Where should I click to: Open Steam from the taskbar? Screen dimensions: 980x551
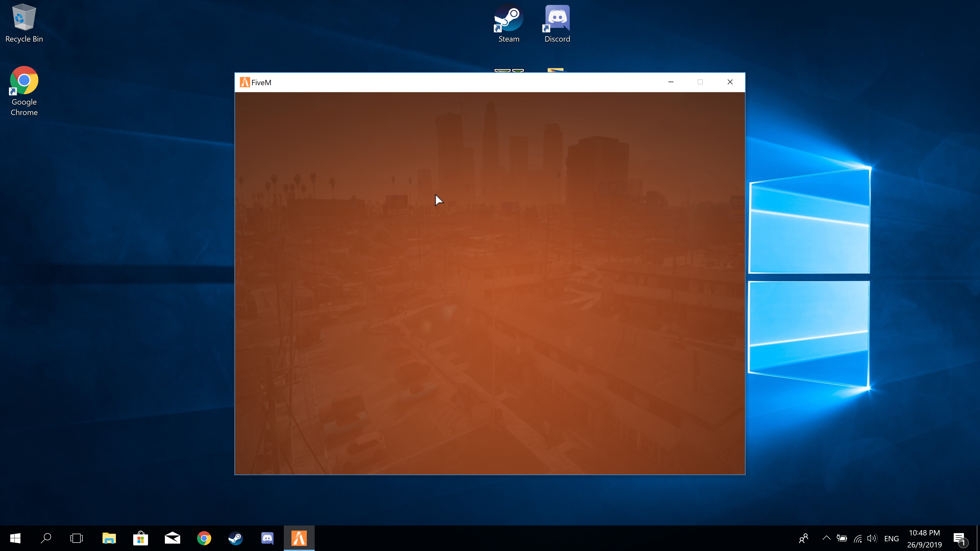(236, 538)
